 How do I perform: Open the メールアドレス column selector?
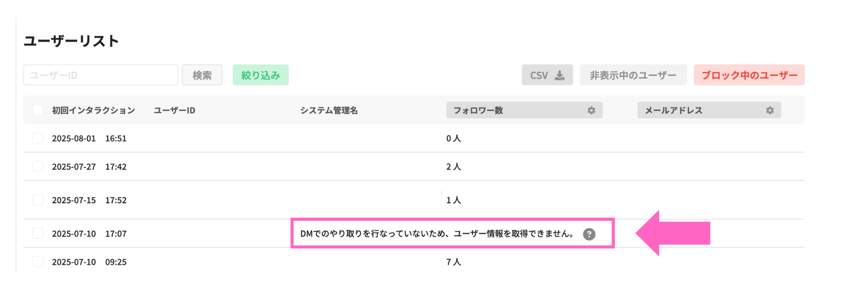[709, 110]
